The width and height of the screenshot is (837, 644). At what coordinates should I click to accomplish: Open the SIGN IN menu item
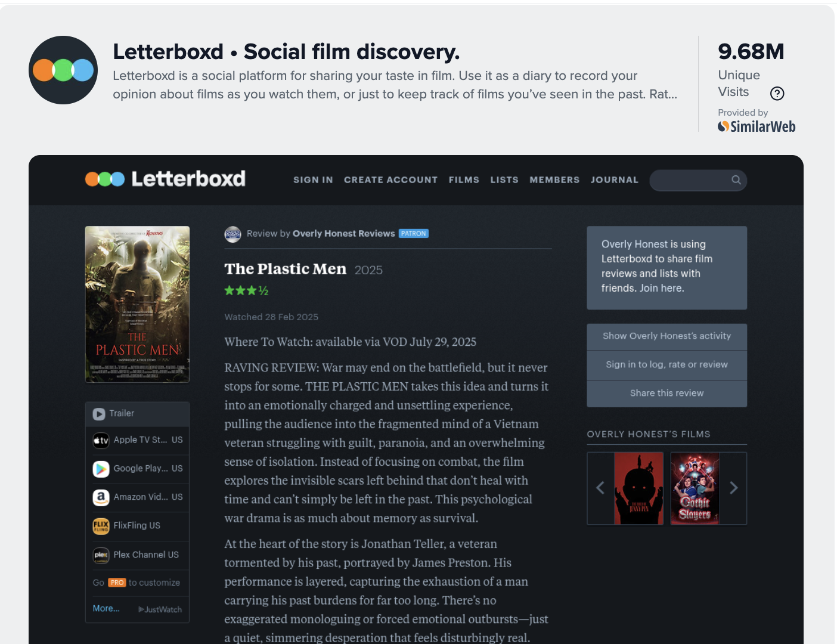click(313, 180)
